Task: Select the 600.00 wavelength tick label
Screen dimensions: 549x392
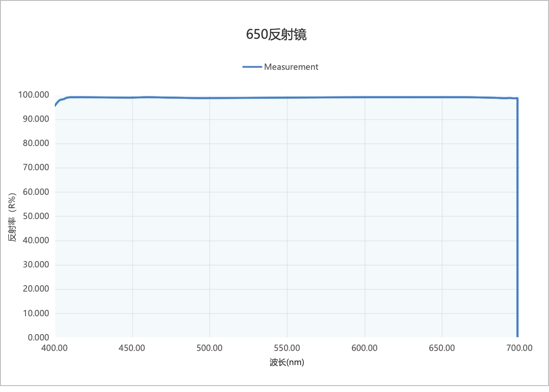Action: [364, 347]
